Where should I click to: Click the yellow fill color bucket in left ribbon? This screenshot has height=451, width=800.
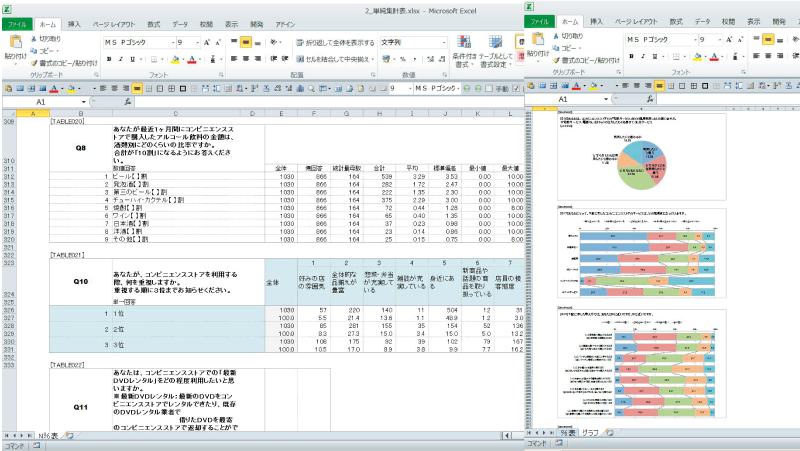coord(175,59)
